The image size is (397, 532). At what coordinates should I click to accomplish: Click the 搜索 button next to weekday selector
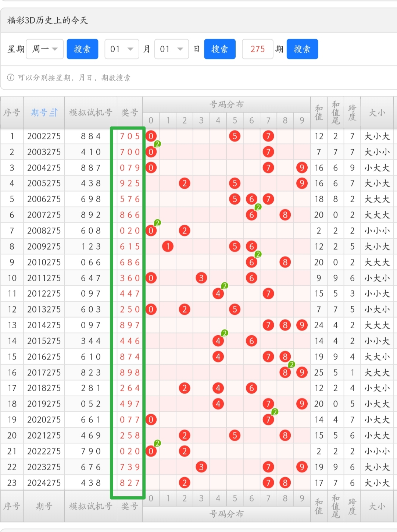point(82,49)
